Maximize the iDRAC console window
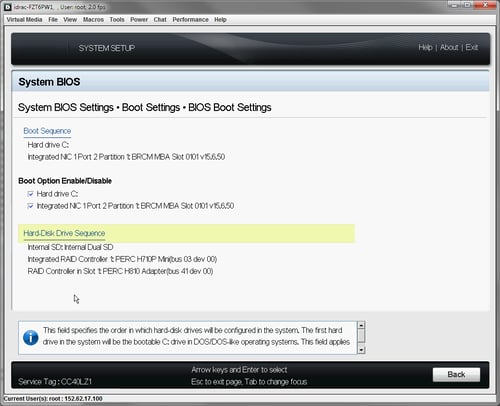Viewport: 500px width, 406px height. [x=468, y=5]
